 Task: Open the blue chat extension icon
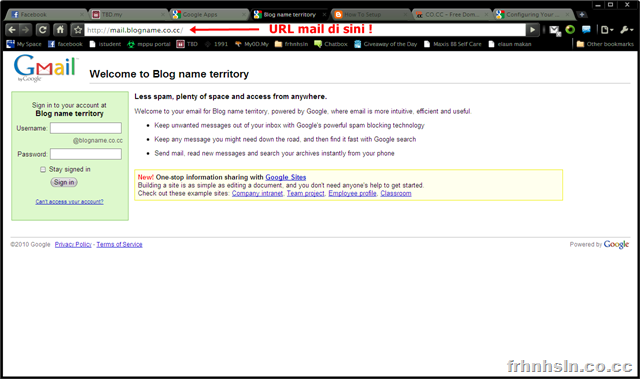(x=586, y=29)
